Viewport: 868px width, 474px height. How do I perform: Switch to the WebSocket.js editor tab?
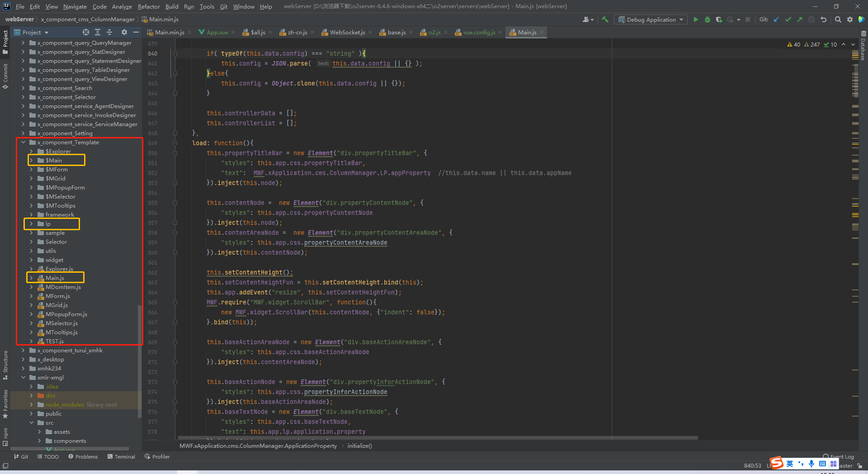347,32
